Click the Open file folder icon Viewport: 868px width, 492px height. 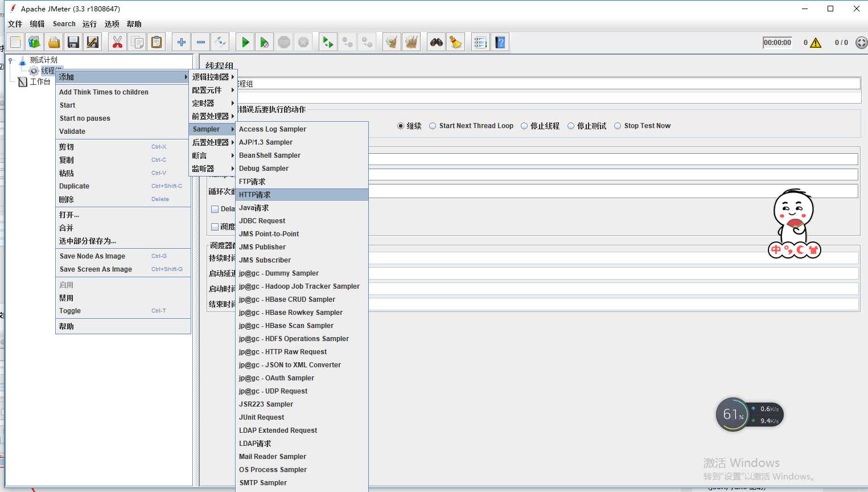[x=54, y=42]
